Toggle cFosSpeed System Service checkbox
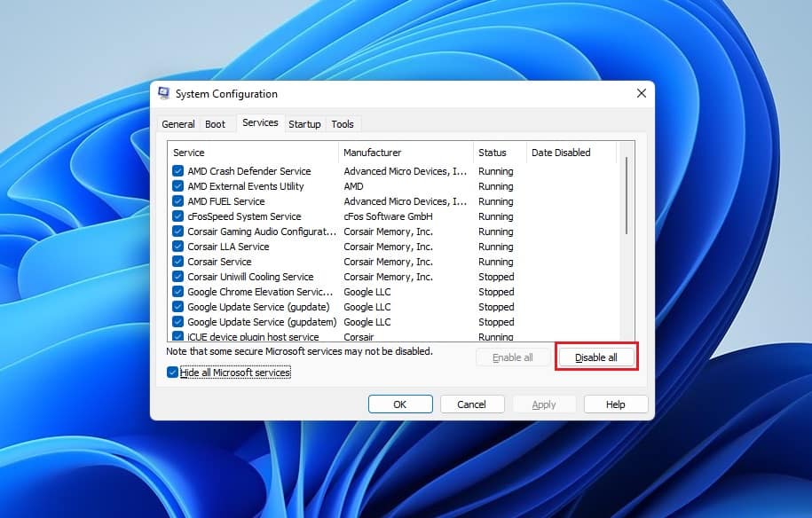812x518 pixels. [x=177, y=216]
